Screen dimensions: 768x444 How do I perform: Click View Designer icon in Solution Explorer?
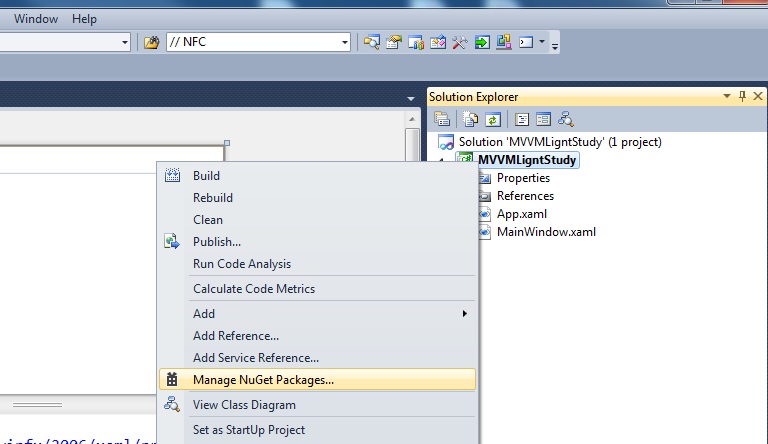(543, 119)
